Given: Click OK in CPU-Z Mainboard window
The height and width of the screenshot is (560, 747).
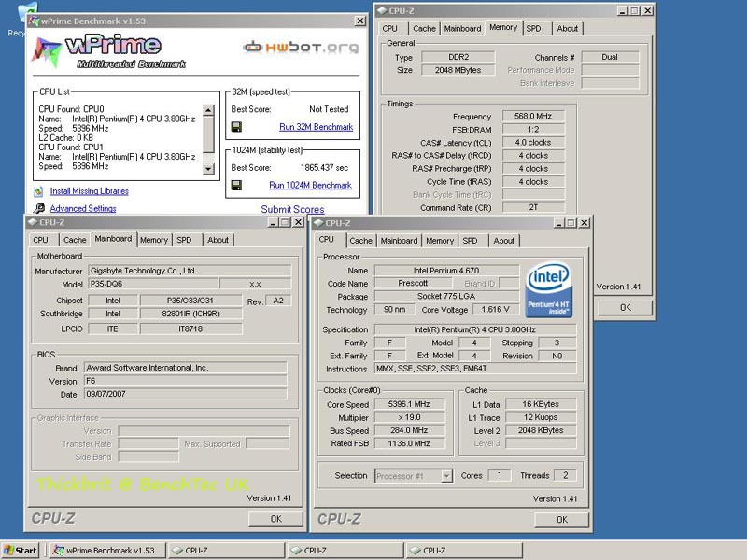Looking at the screenshot, I should [275, 519].
